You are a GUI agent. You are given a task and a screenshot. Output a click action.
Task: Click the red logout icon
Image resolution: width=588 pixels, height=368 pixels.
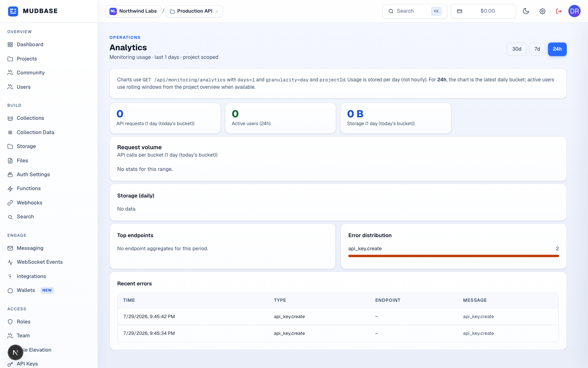(x=559, y=11)
